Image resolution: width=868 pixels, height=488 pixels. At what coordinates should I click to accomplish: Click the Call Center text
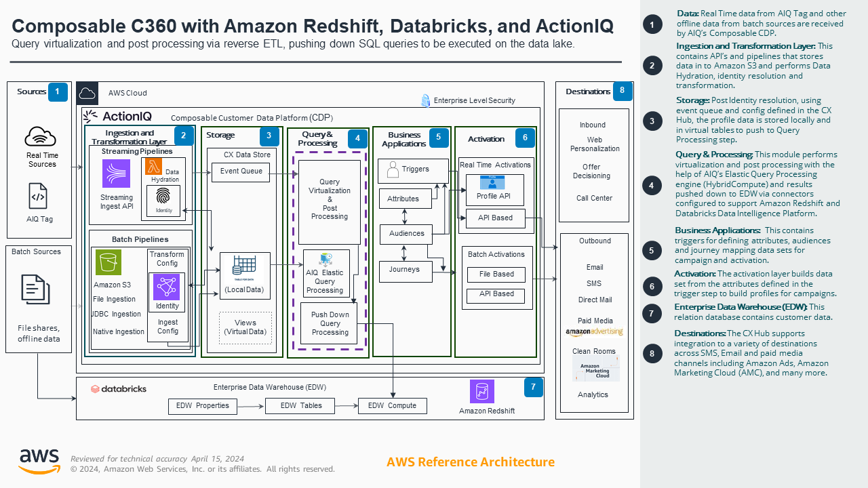594,199
